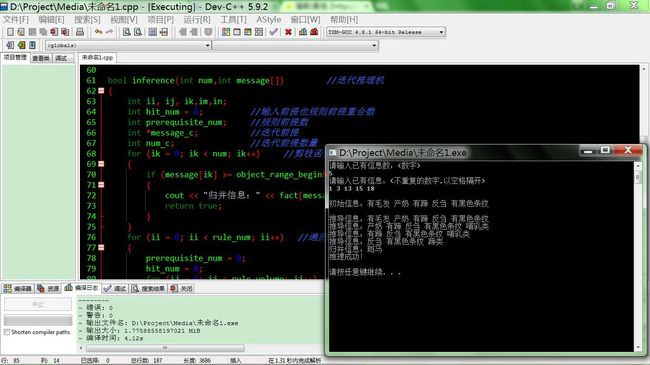The height and width of the screenshot is (365, 650).
Task: Click the green arrow icon on second toolbar row
Action: click(x=21, y=45)
